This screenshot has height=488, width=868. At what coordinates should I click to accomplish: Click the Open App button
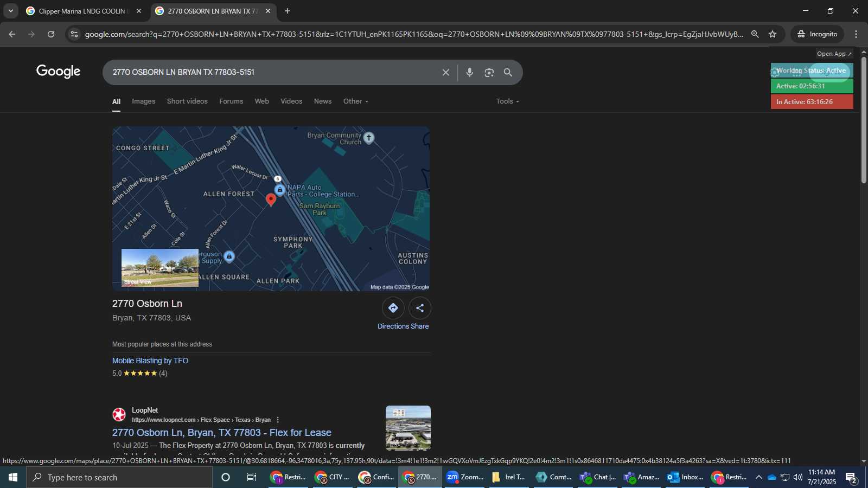834,54
